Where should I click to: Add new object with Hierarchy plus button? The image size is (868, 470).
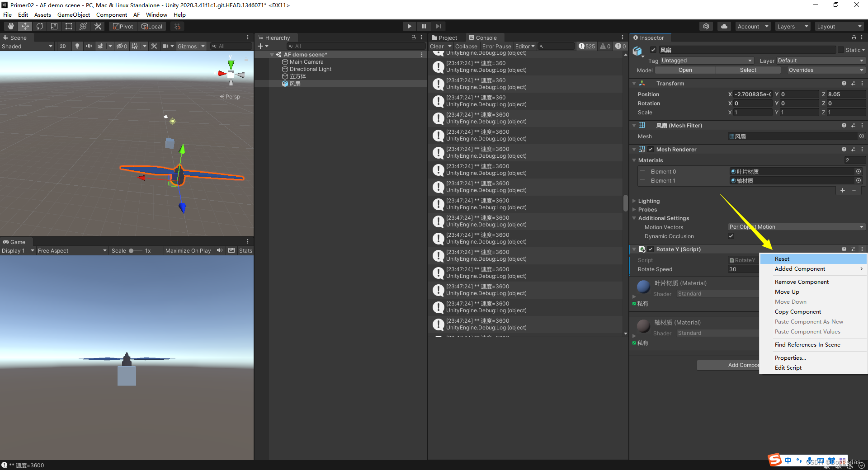click(x=263, y=46)
